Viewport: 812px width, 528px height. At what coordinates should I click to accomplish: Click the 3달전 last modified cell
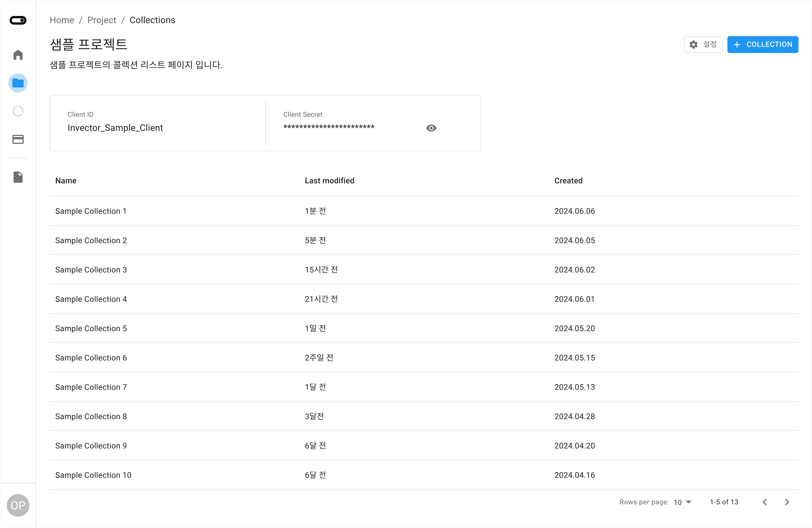314,416
